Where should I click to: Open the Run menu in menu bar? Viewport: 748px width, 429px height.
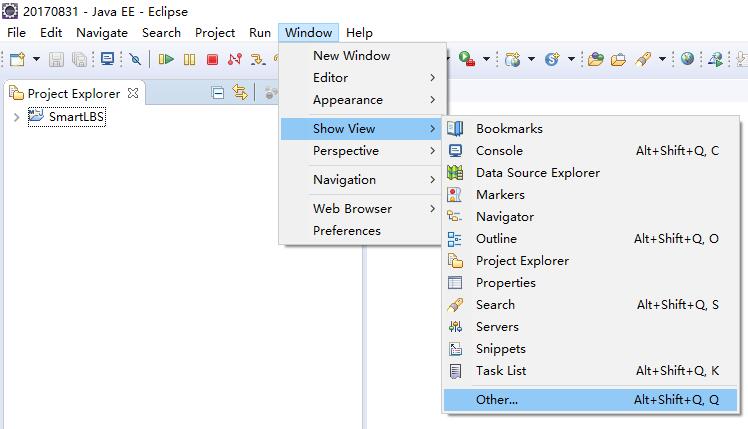click(x=260, y=32)
